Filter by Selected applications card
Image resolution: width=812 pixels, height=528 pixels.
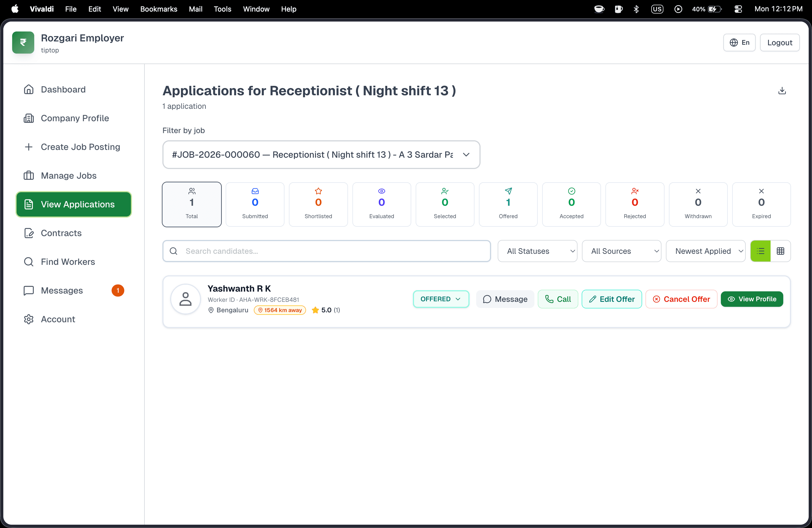[445, 204]
